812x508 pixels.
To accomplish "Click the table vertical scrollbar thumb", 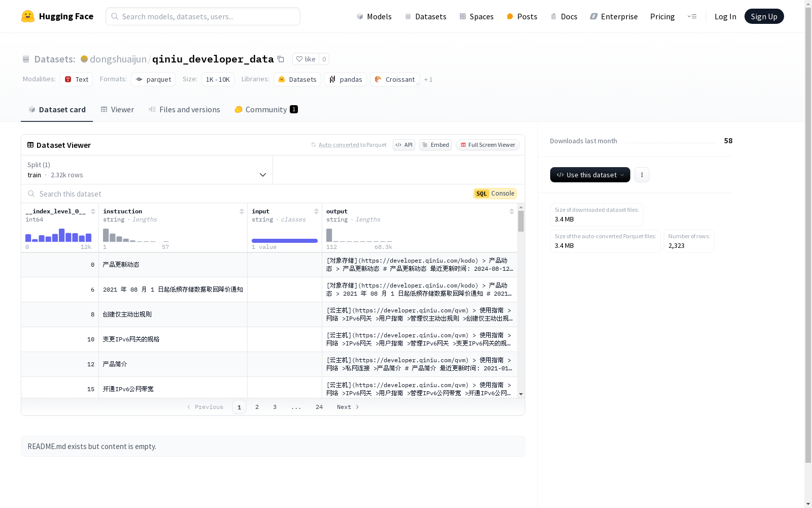I will click(x=521, y=221).
